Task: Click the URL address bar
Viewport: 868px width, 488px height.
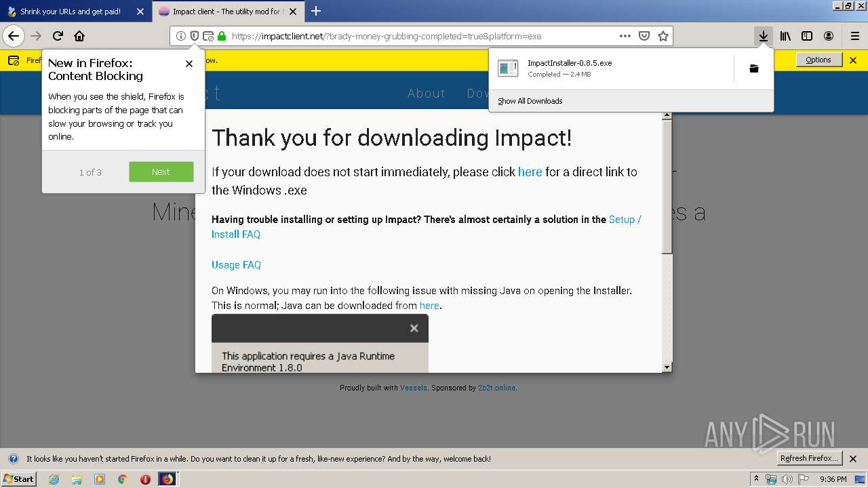Action: pos(420,36)
